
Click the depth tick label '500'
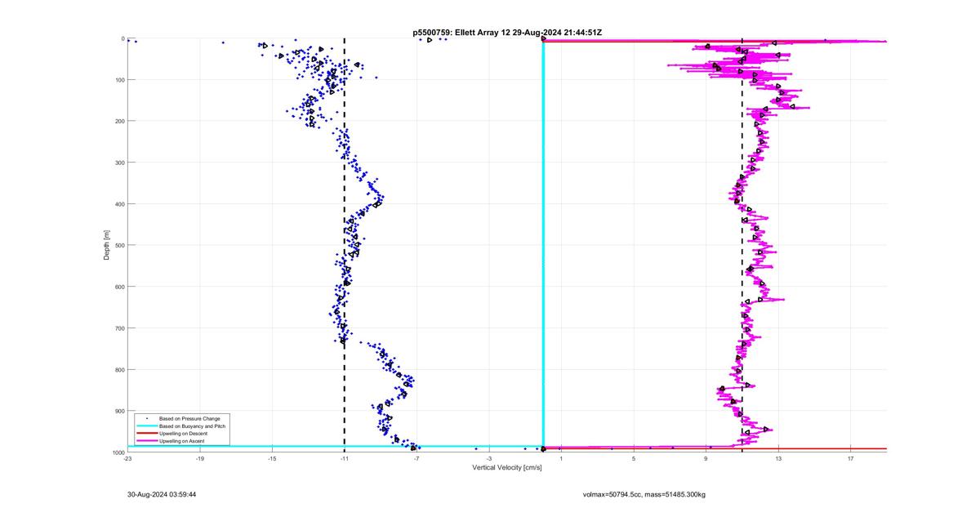click(118, 245)
